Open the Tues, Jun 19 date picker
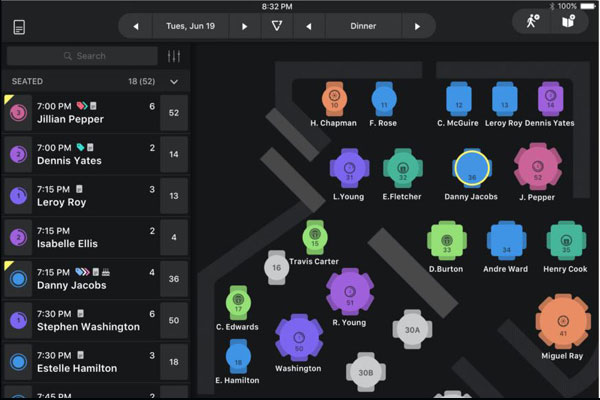Screen dimensions: 600x400 [190, 26]
